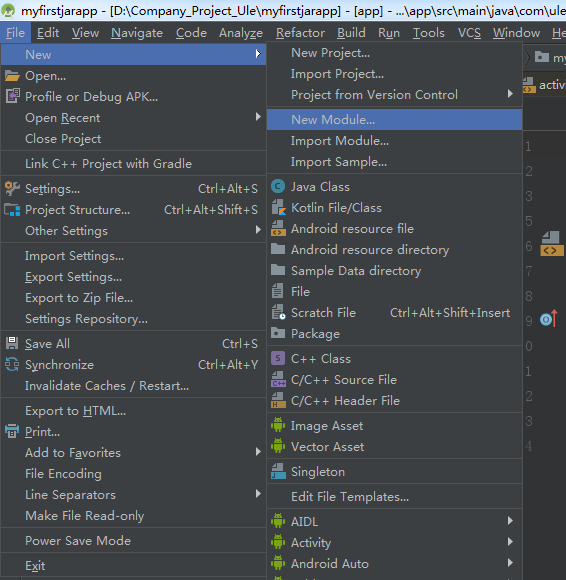
Task: Click the Project Structure icon
Action: click(x=12, y=210)
